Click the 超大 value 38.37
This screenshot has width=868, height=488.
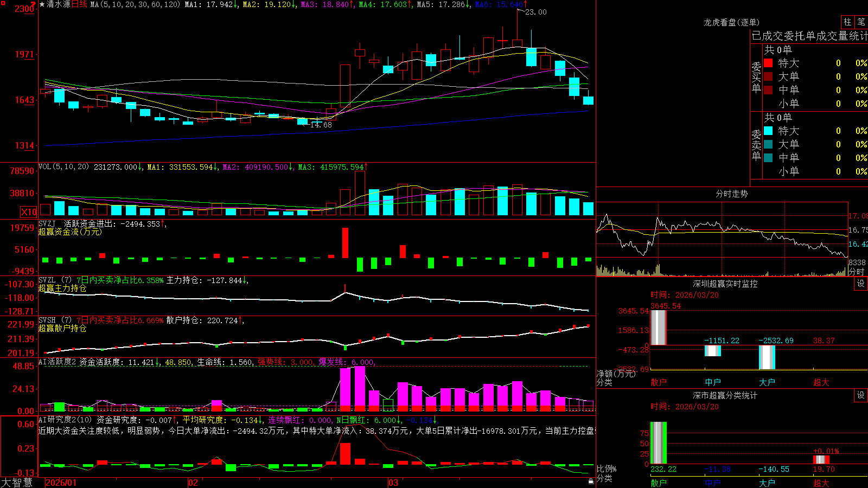(x=824, y=341)
